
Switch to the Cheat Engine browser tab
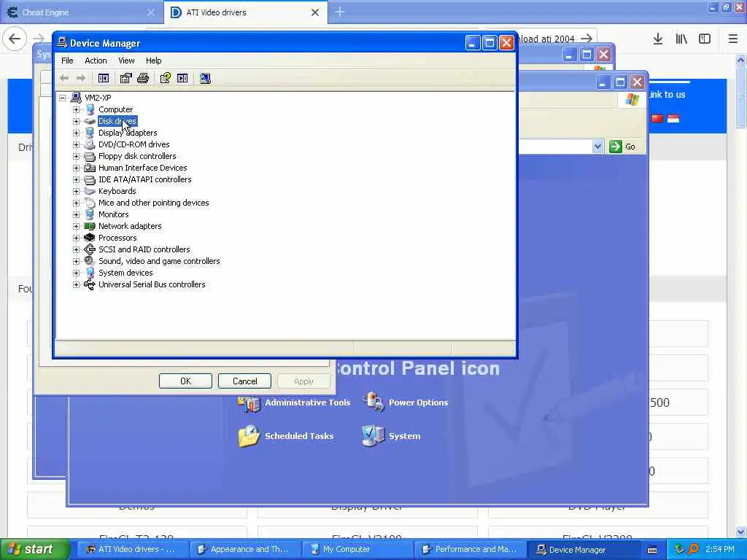[x=81, y=12]
